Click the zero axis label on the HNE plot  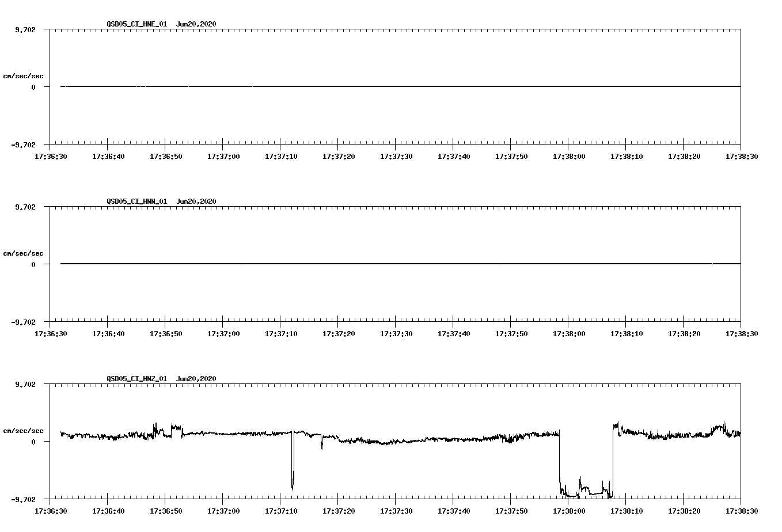click(33, 88)
